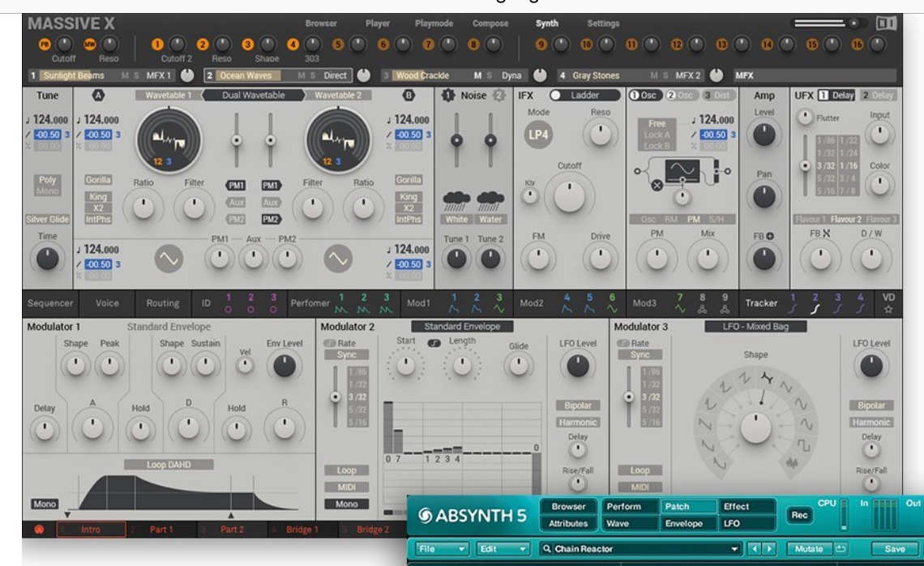The width and height of the screenshot is (924, 566).
Task: Click the Noise source 2 gear icon
Action: point(499,95)
